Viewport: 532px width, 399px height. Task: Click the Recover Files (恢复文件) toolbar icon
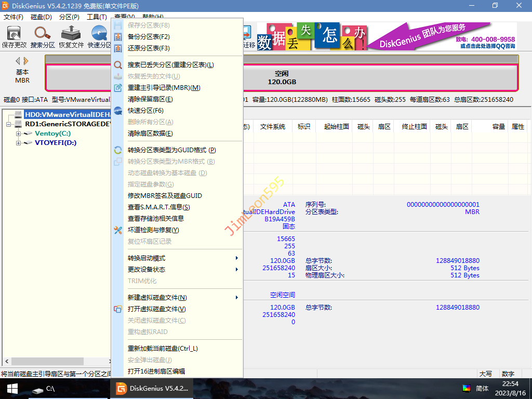click(71, 36)
